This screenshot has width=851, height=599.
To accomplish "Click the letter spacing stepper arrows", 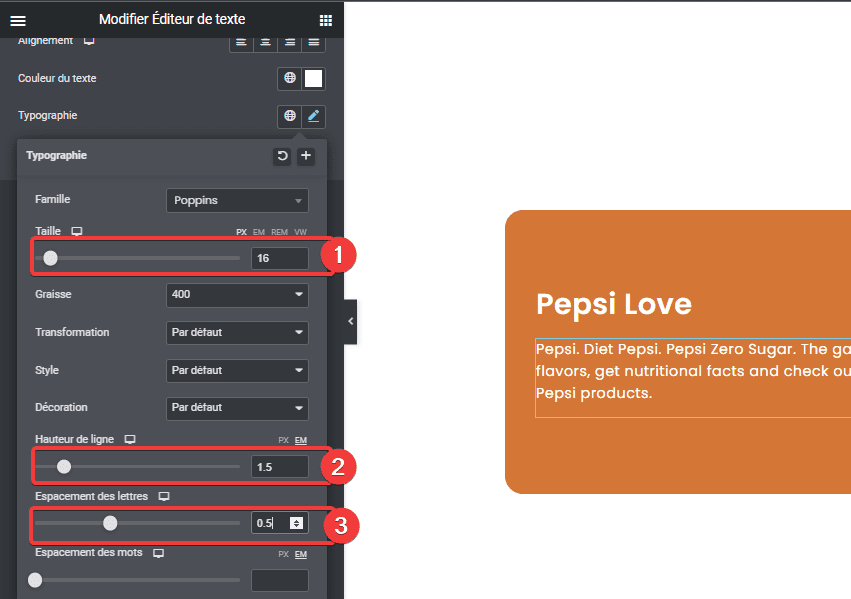I will tap(296, 523).
